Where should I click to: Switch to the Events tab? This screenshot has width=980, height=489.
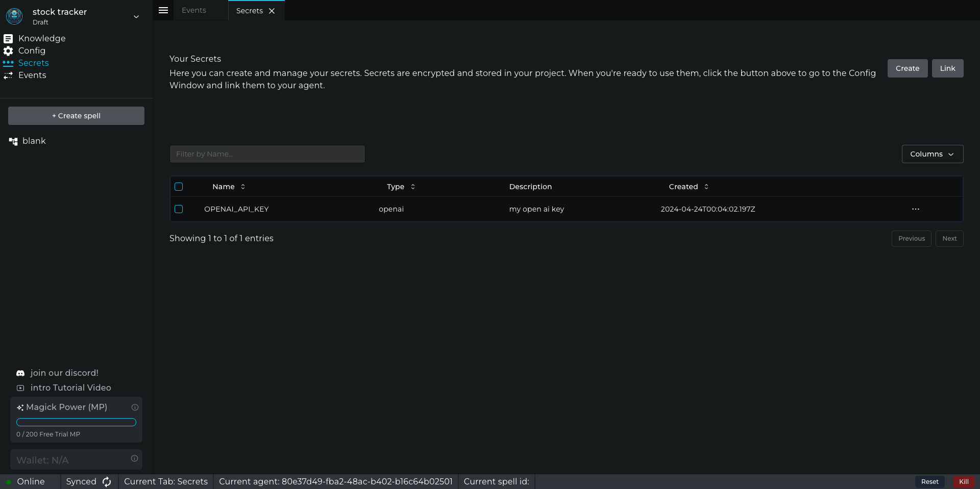(x=194, y=10)
